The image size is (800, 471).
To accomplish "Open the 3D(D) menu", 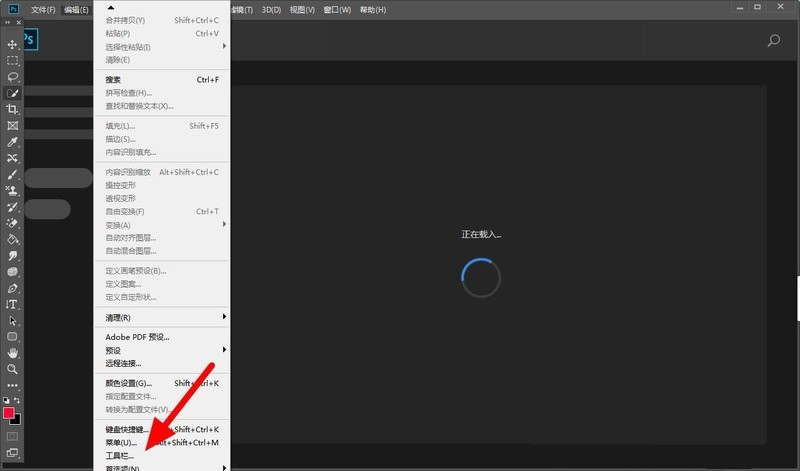I will point(271,10).
